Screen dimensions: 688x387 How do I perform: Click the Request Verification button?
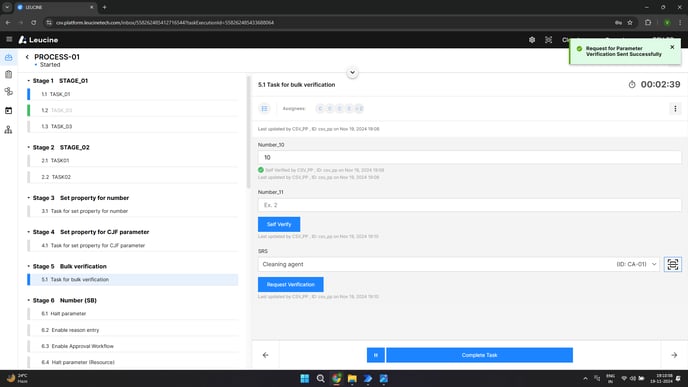pyautogui.click(x=290, y=284)
